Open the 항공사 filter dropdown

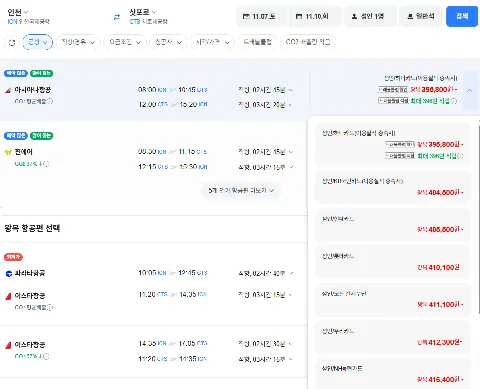pos(168,42)
